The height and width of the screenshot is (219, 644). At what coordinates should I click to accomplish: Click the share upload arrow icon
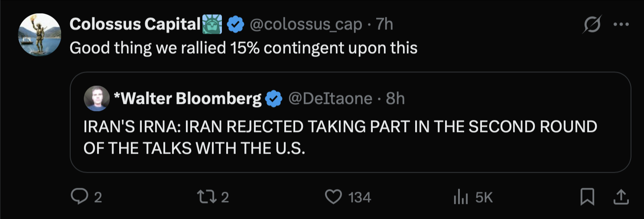[621, 197]
